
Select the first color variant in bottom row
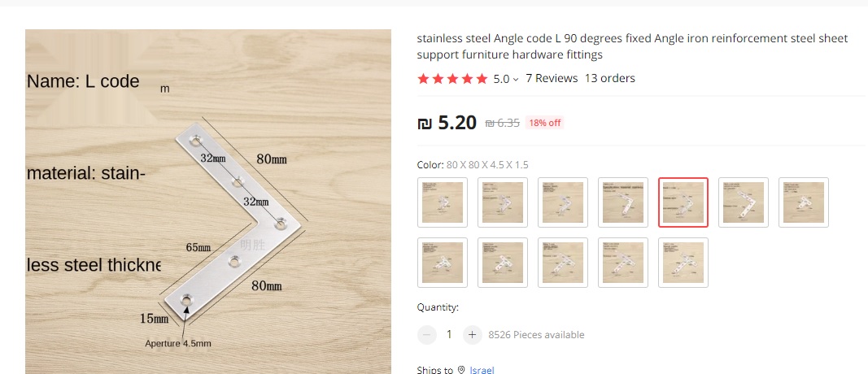(x=443, y=263)
